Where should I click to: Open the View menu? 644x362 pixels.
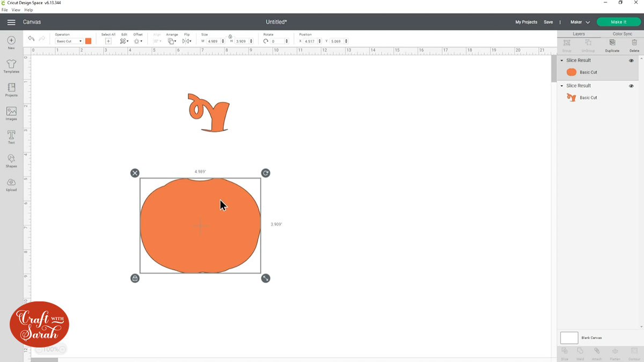[16, 10]
